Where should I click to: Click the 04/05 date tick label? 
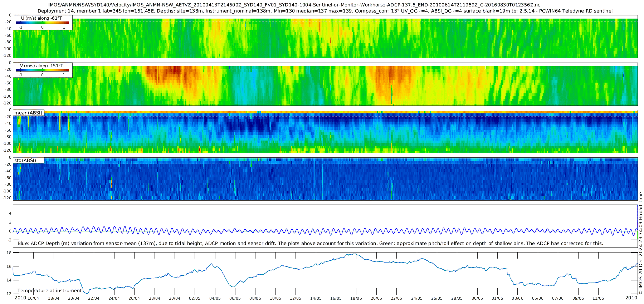[215, 298]
